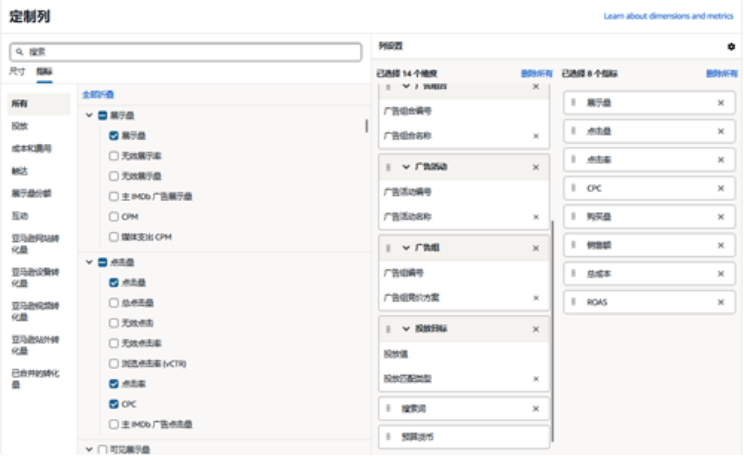Grab drag handle of 购买量 metric
744x456 pixels.
pos(573,216)
